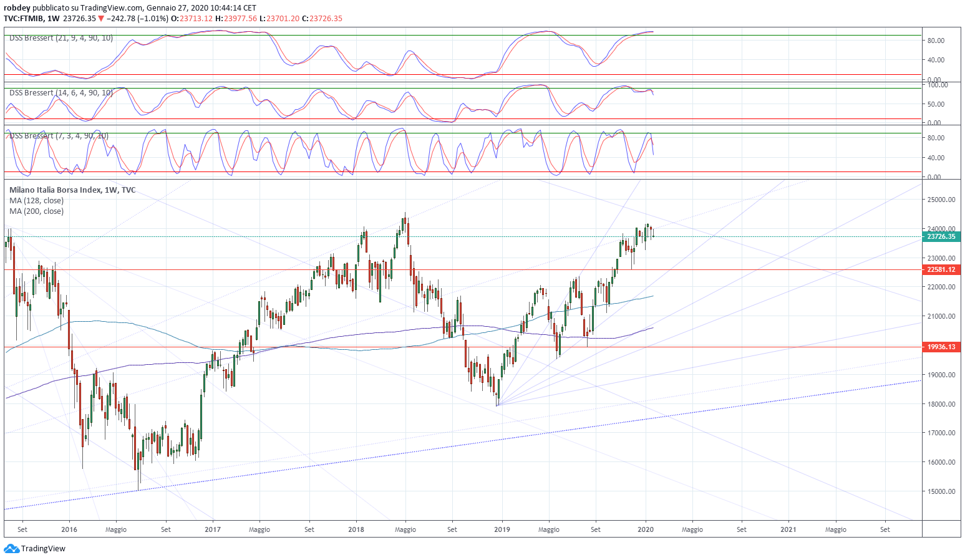Screen dimensions: 965x560
Task: Click the author name robdey
Action: pos(17,8)
